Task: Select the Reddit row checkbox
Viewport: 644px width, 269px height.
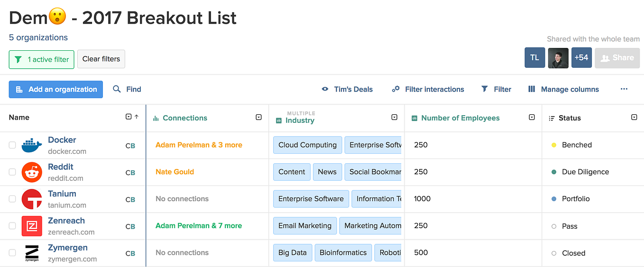Action: point(12,172)
